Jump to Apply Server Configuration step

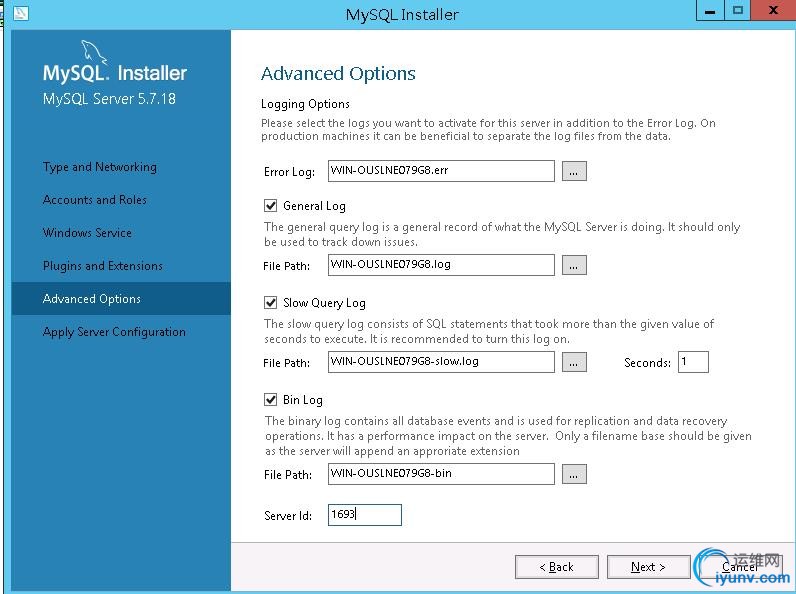pyautogui.click(x=114, y=332)
